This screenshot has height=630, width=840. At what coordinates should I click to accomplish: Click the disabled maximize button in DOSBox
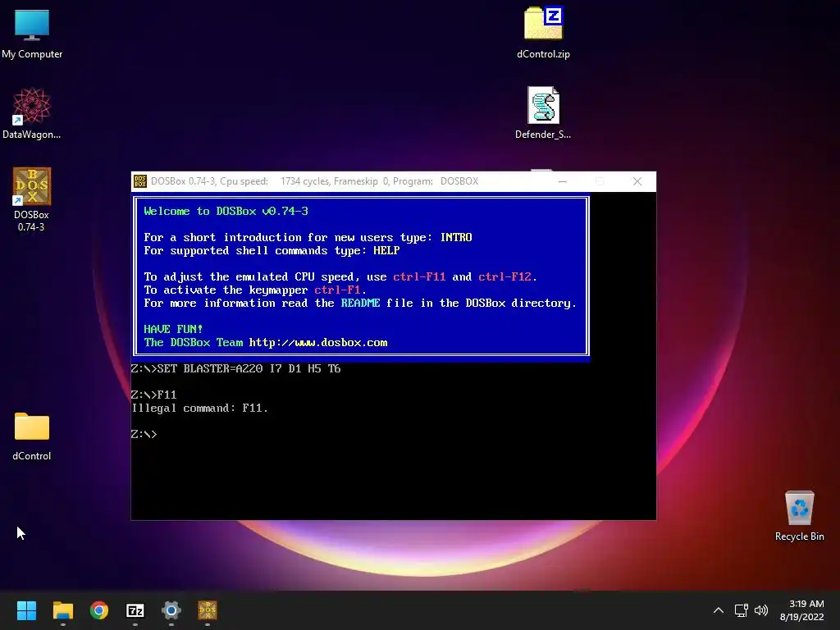pos(600,181)
